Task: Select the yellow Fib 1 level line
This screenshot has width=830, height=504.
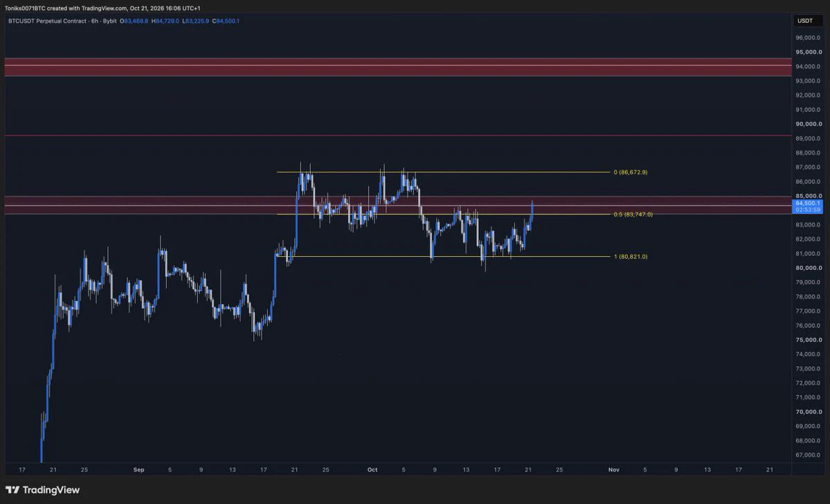Action: [443, 257]
